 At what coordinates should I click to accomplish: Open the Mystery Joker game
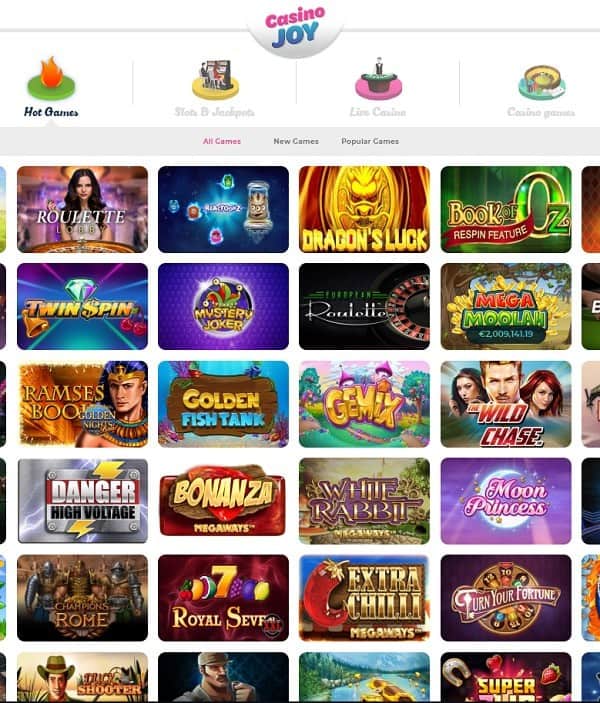(x=223, y=307)
